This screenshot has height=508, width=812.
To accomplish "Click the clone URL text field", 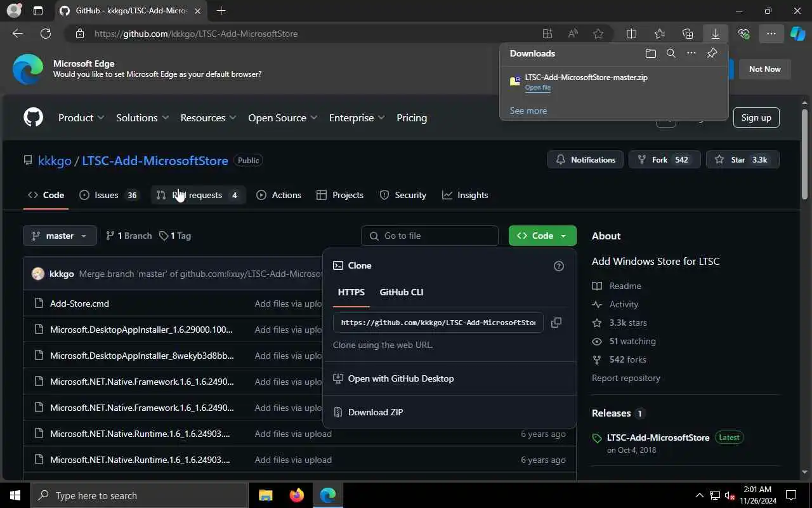I will pyautogui.click(x=438, y=323).
